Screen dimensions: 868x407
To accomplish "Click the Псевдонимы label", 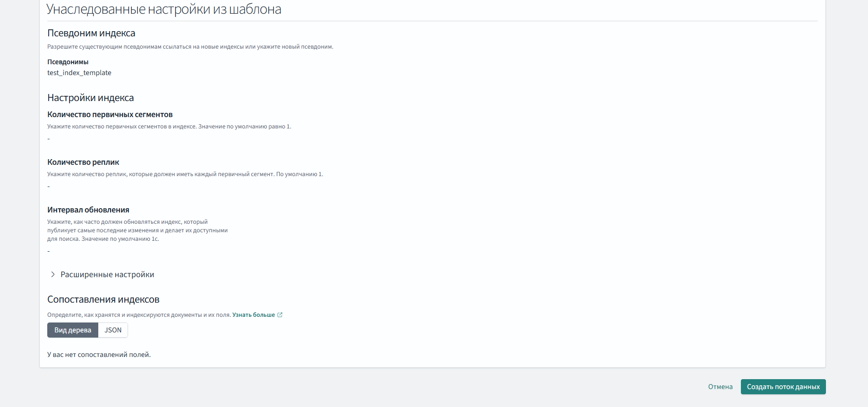I will tap(68, 62).
